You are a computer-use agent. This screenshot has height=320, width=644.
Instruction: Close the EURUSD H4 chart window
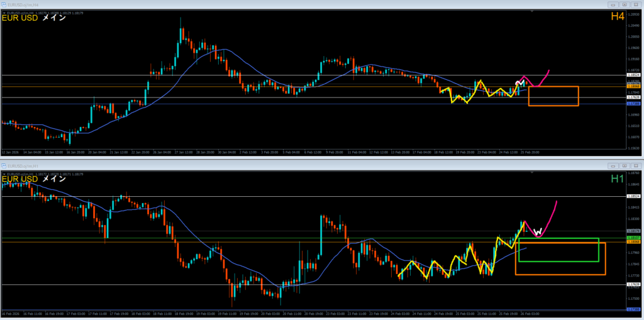635,4
